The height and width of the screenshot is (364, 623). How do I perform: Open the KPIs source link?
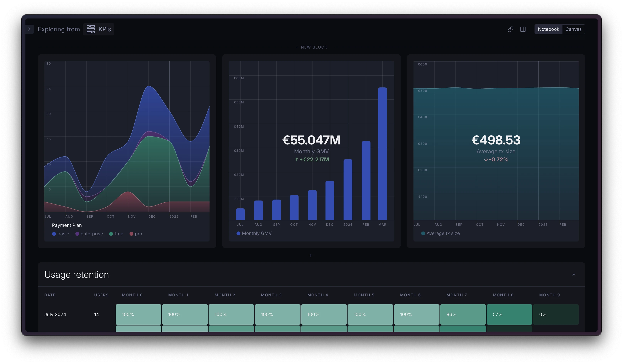(105, 29)
